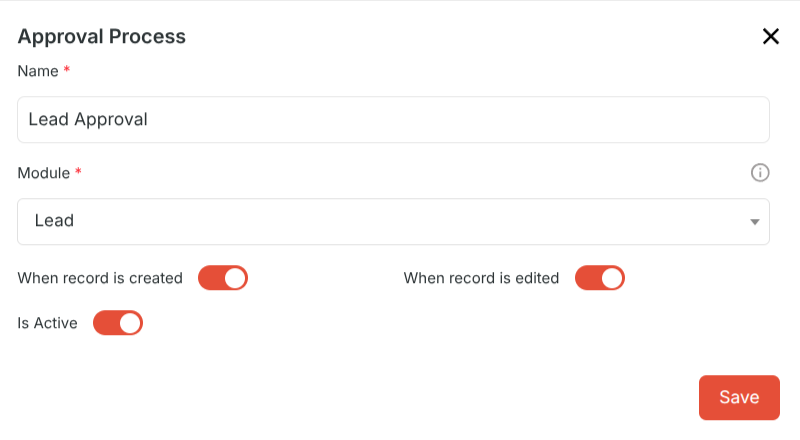Open the Module dropdown showing Lead
Screen dimensions: 800x440
tap(393, 222)
